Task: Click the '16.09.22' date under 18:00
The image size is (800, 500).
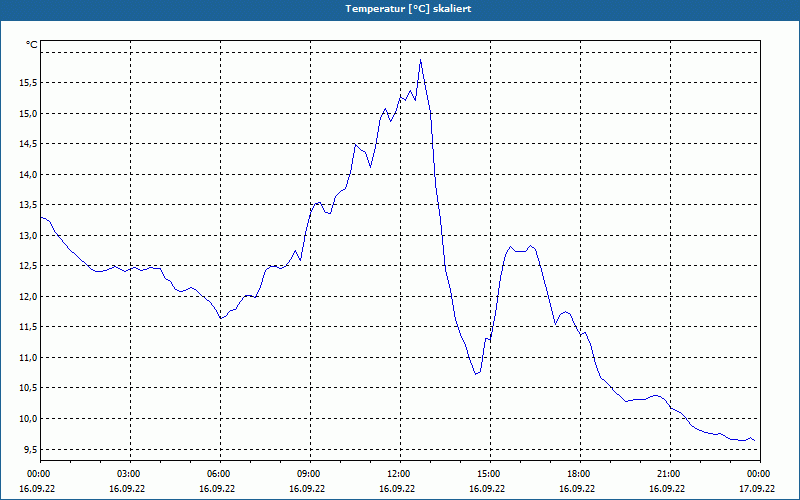Action: (x=577, y=489)
